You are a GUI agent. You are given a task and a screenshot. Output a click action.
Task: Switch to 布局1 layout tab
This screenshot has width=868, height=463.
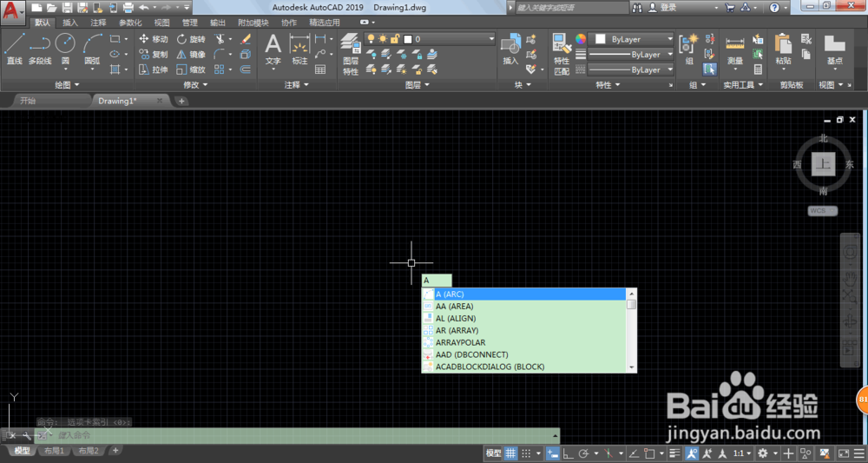point(54,451)
